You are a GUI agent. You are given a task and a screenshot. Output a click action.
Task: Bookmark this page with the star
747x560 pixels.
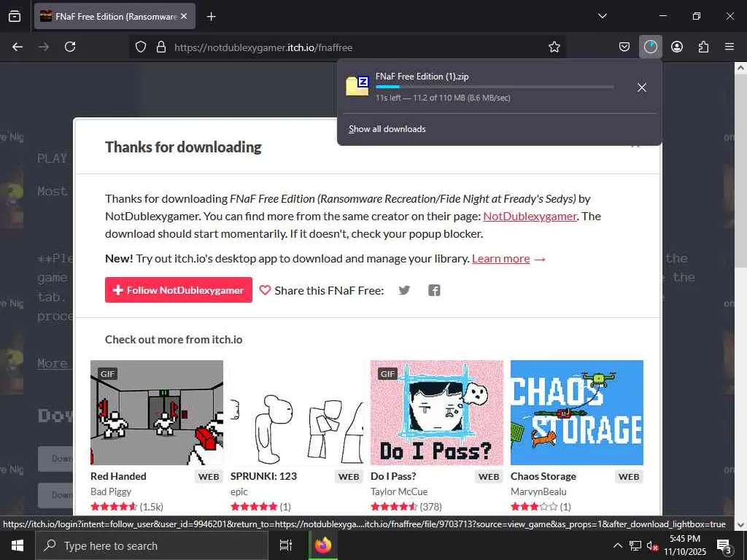pyautogui.click(x=554, y=47)
